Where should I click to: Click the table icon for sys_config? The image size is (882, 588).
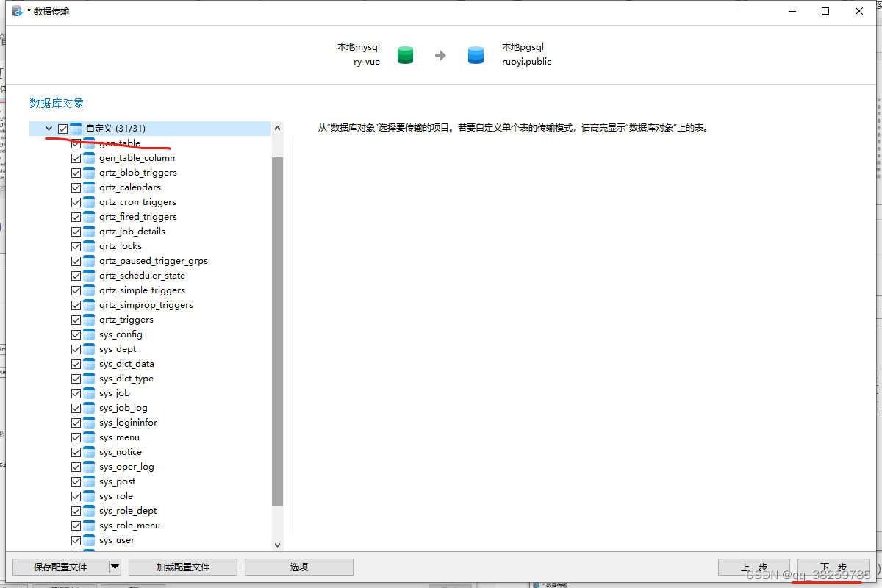pos(89,334)
